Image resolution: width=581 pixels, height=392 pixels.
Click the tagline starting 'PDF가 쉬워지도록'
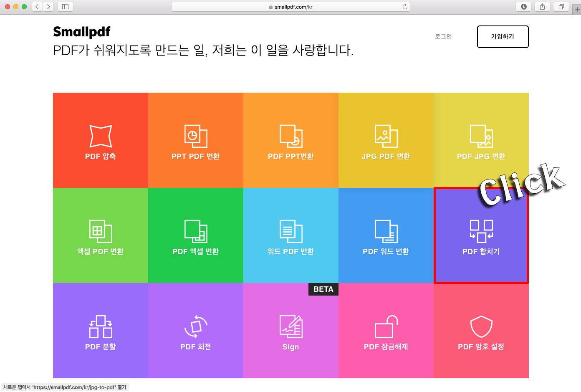coord(203,51)
